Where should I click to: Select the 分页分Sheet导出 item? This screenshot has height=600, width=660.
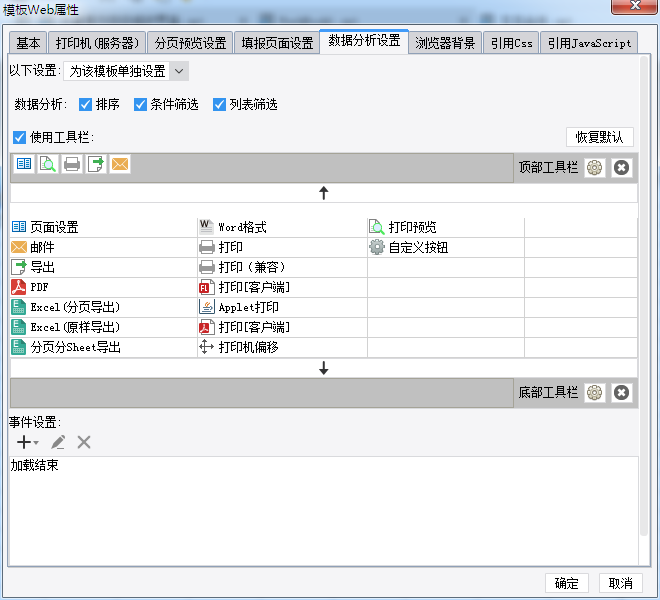(104, 347)
